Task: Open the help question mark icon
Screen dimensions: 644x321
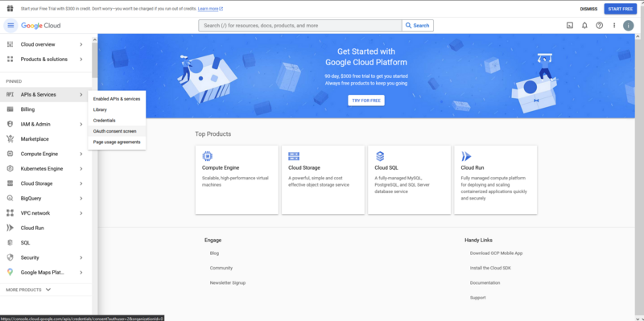Action: 599,26
